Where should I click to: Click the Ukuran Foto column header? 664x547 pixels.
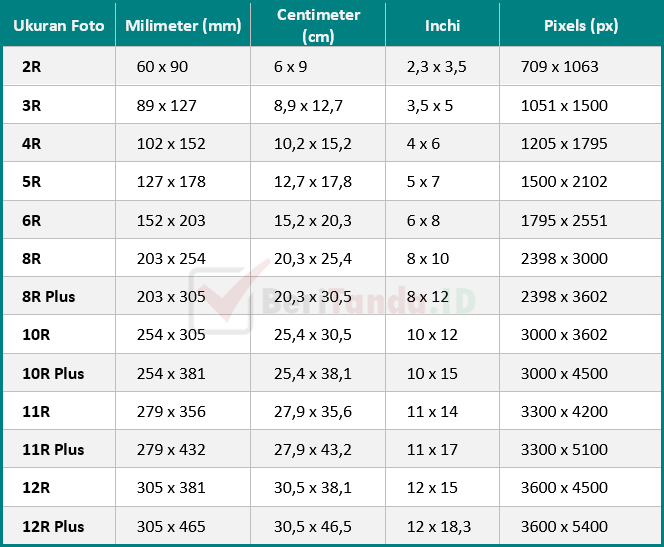59,26
